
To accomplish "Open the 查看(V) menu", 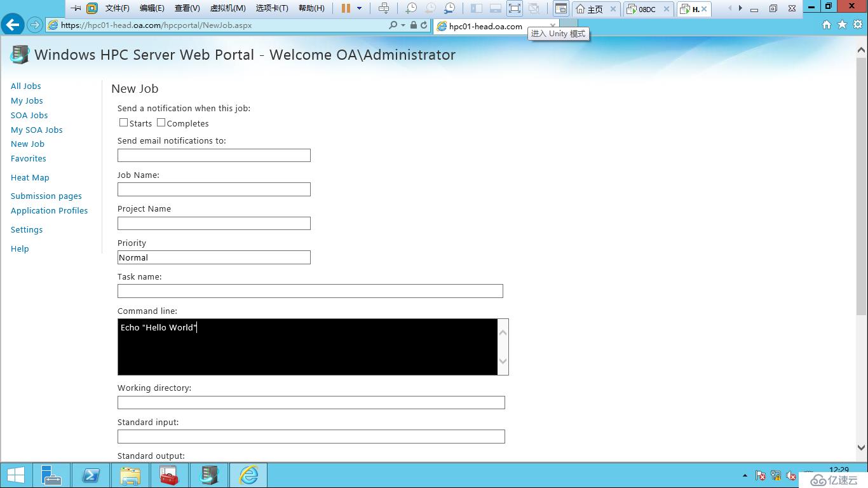I will pos(187,8).
